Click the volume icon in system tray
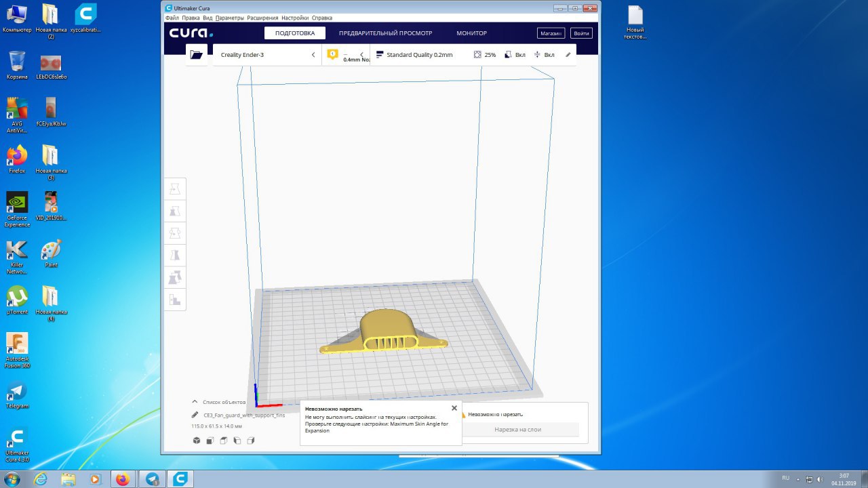 coord(821,479)
